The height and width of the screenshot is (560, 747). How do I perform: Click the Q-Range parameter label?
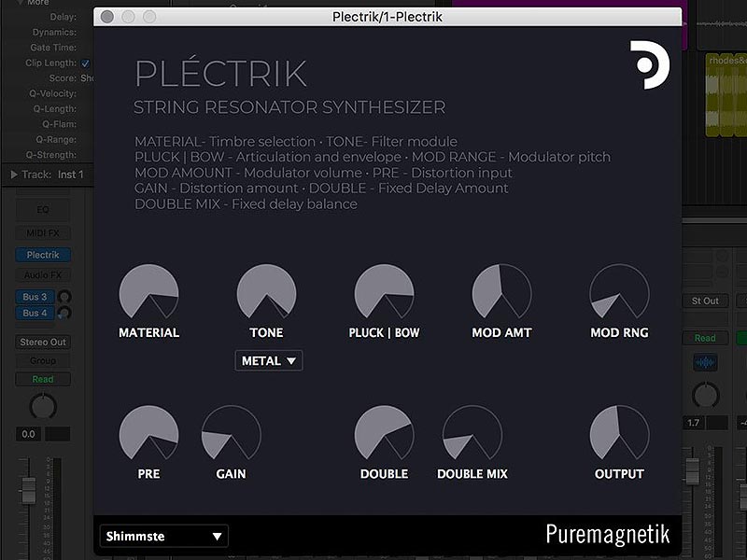tap(56, 139)
